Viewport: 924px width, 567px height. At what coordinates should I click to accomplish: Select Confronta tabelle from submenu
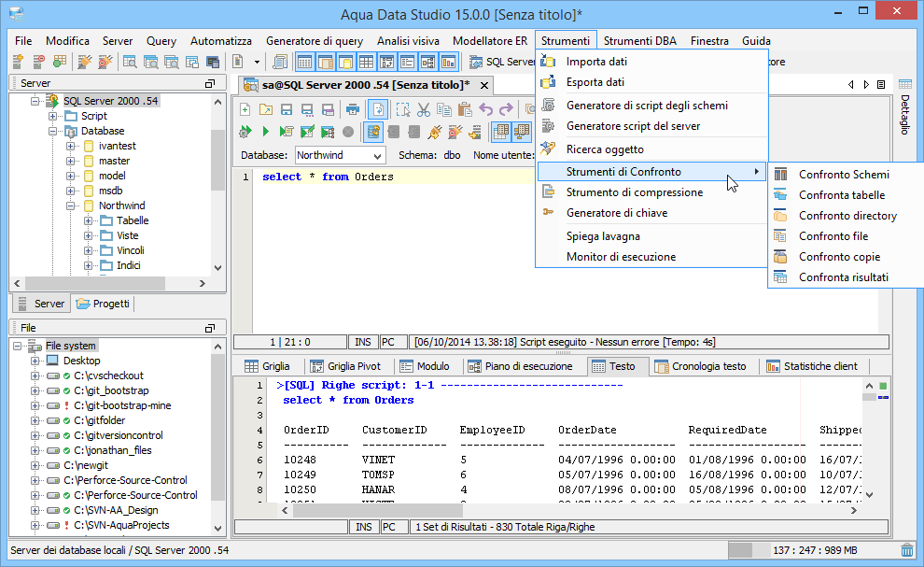pos(842,195)
